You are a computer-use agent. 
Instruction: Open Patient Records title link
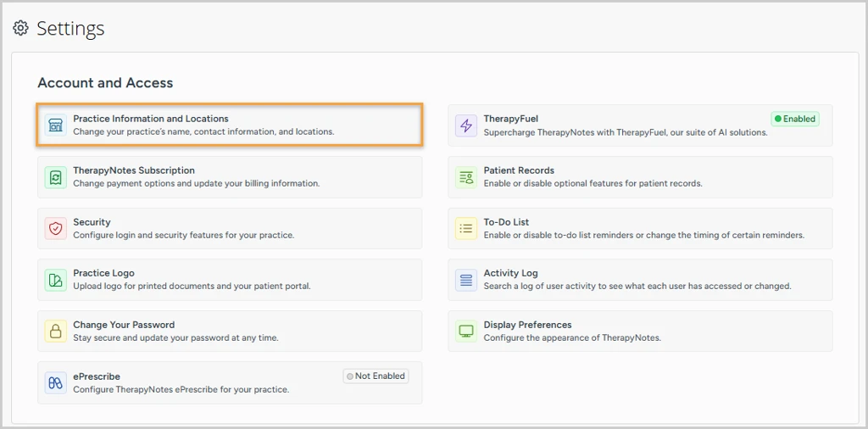tap(519, 170)
